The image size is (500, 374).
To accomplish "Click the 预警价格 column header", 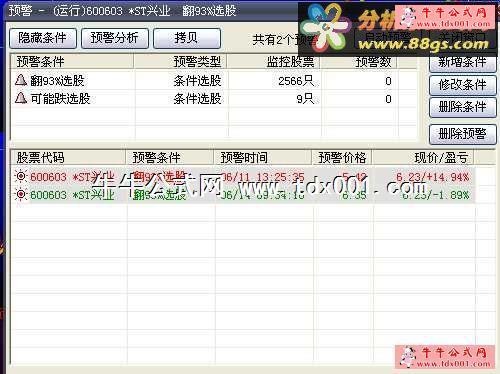I will click(x=342, y=157).
